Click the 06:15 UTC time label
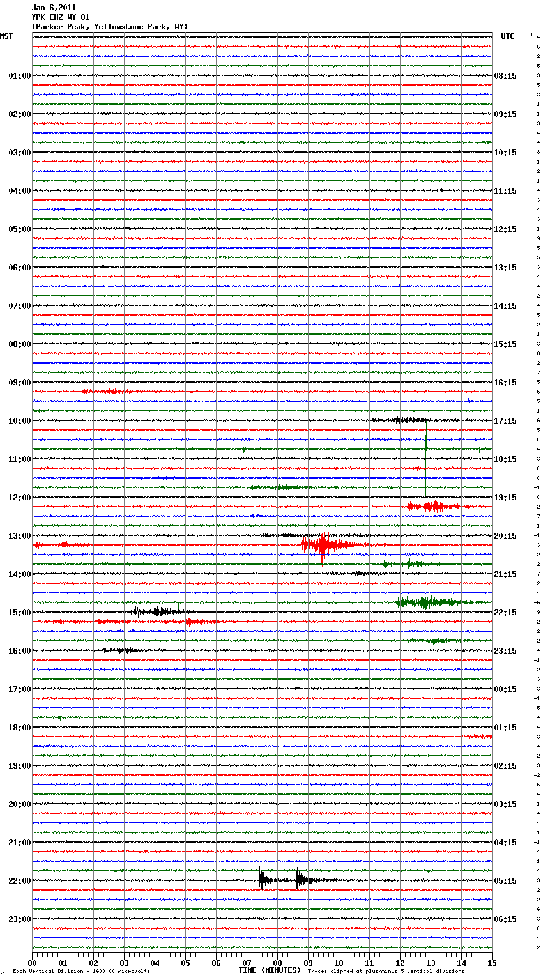 (x=505, y=919)
